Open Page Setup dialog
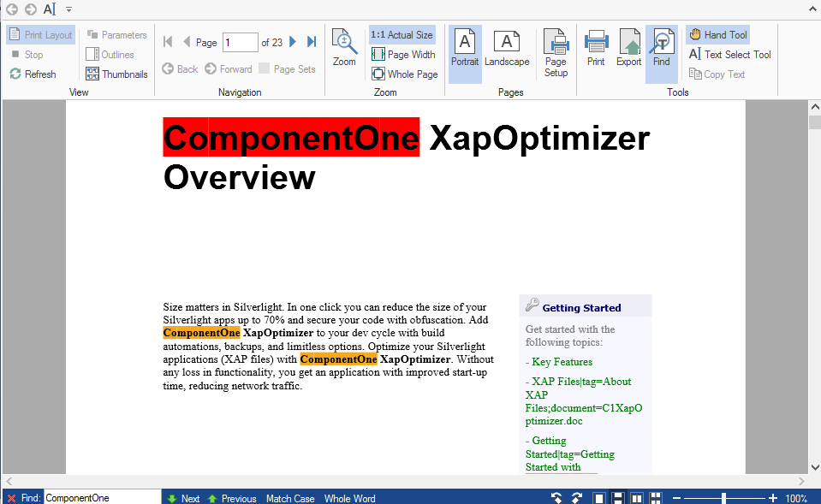821x504 pixels. (x=556, y=53)
